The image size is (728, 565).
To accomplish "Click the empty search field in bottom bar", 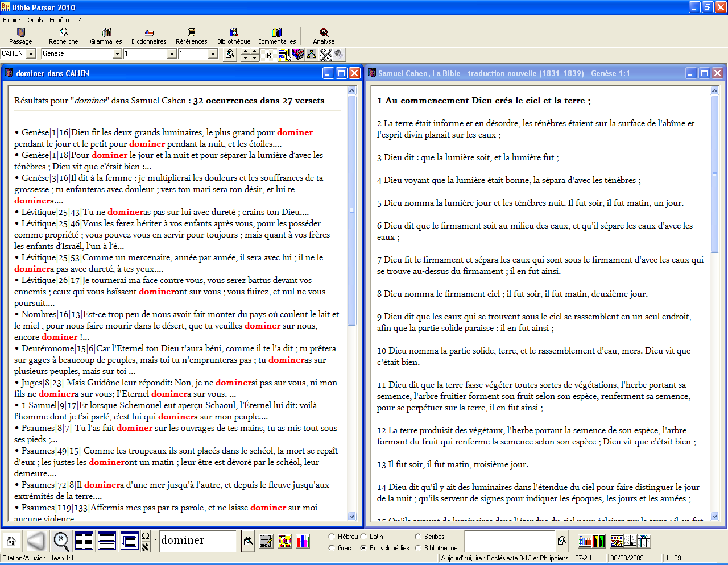I will pyautogui.click(x=510, y=541).
